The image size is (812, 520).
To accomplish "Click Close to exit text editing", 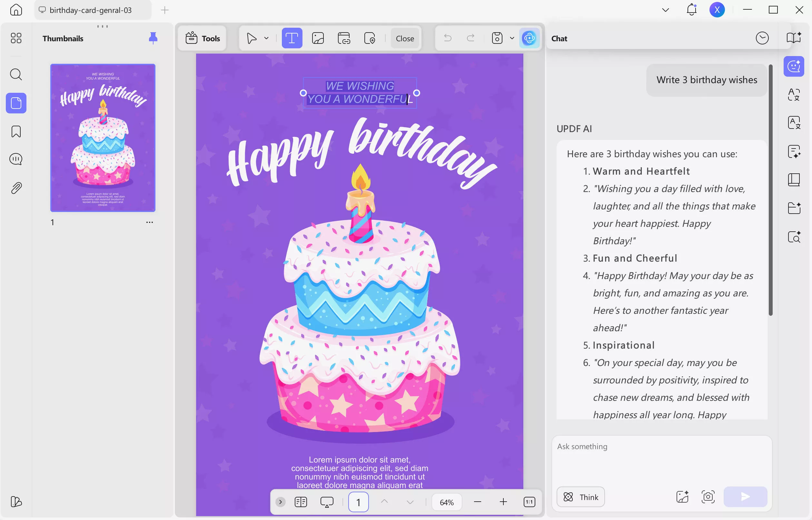I will coord(404,38).
